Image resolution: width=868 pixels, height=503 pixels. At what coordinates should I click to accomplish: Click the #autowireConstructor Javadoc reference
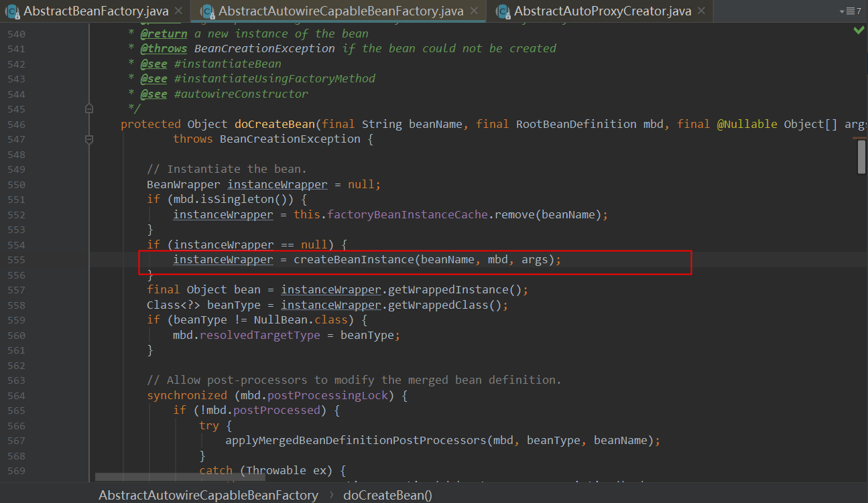[241, 94]
